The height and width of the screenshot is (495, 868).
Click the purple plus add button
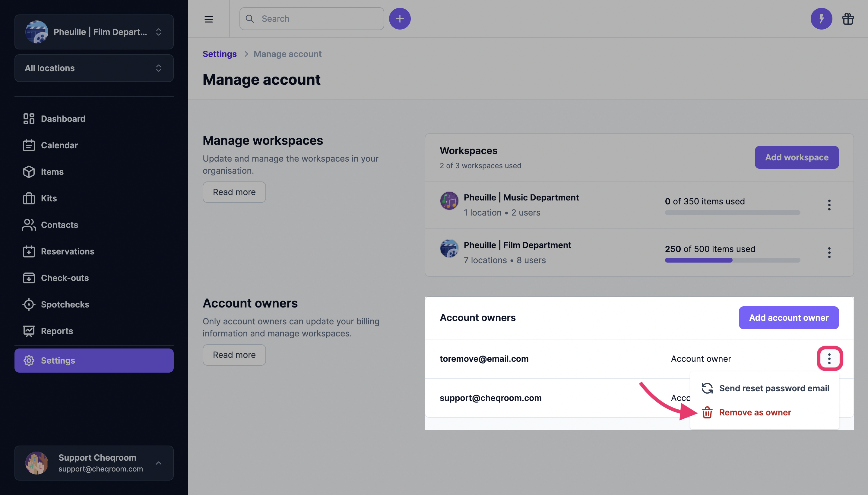coord(400,19)
